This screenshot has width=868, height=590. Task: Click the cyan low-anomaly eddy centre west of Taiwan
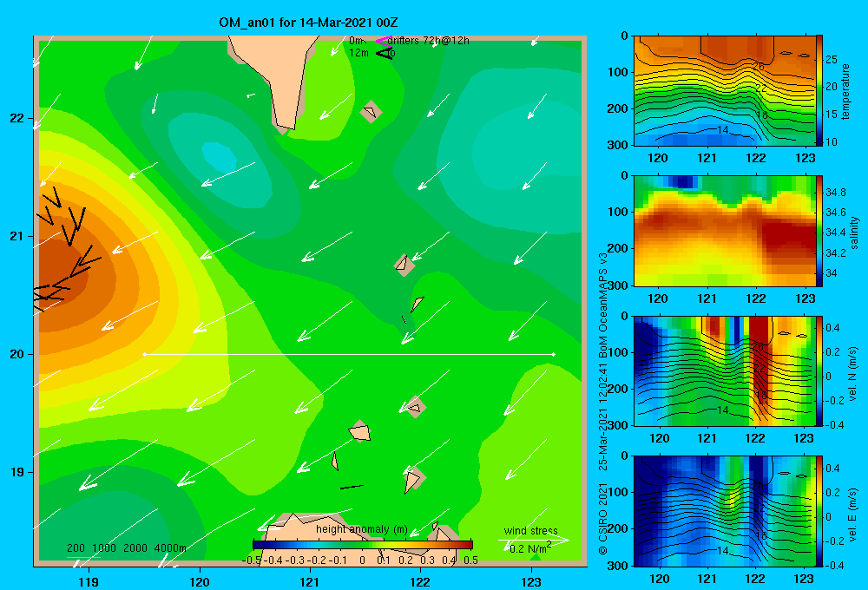(x=220, y=156)
